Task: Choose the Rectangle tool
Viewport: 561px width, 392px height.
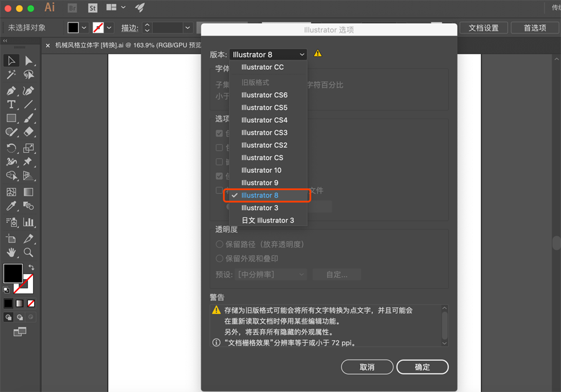Action: tap(11, 119)
